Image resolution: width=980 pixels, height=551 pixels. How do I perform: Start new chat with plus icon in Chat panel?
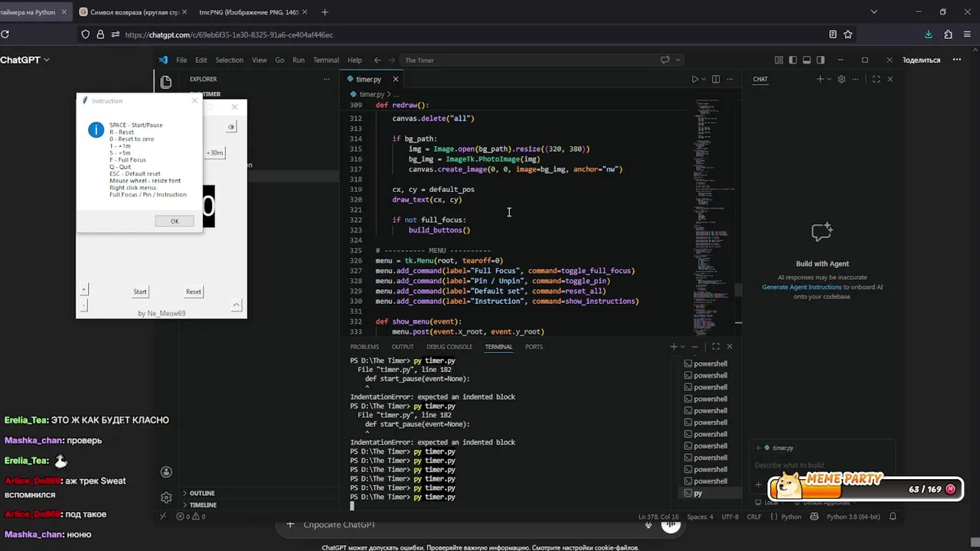[x=820, y=79]
